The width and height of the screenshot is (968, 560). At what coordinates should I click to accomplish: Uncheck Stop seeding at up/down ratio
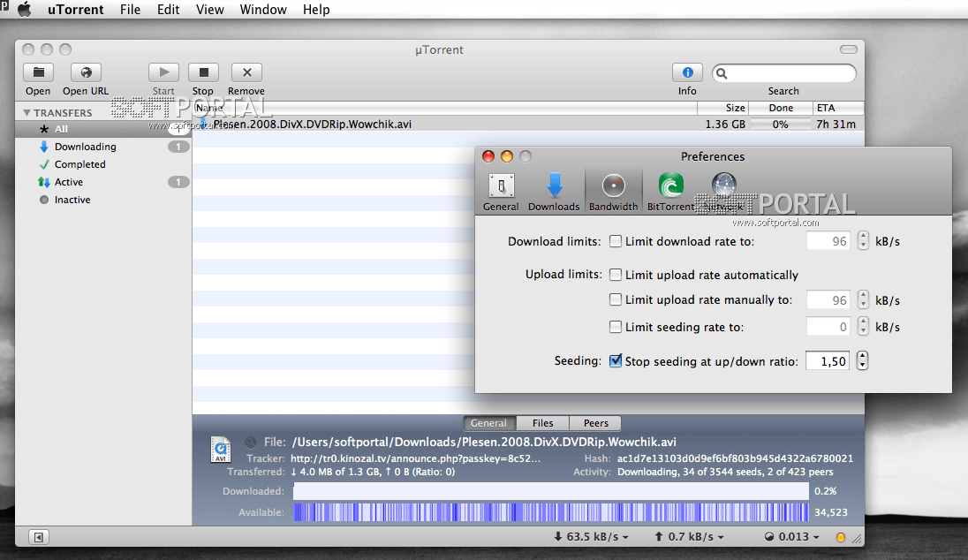point(616,360)
